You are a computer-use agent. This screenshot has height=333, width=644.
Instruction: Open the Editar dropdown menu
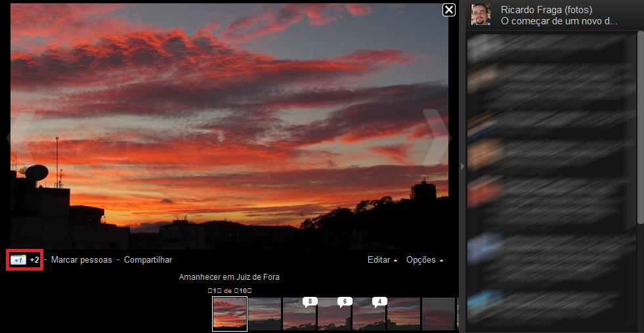(382, 260)
